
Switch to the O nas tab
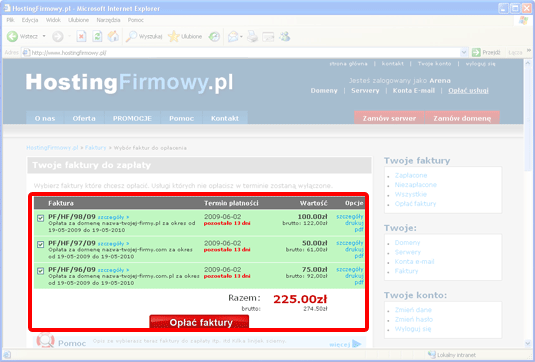pos(45,118)
